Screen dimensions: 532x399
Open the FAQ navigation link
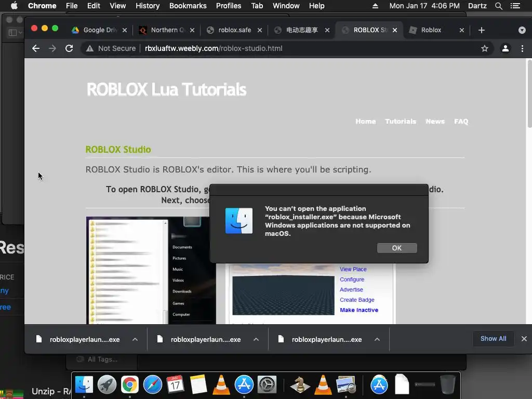[x=461, y=122]
